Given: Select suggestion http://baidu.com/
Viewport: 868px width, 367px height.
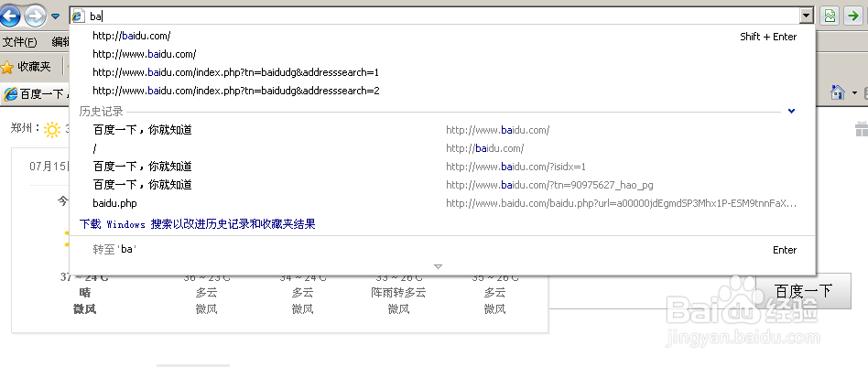Looking at the screenshot, I should [x=441, y=36].
